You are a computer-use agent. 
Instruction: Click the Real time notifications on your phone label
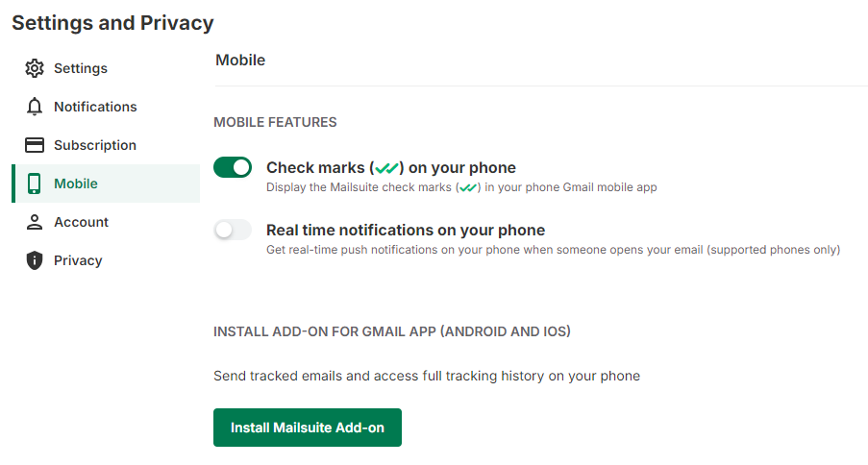(406, 231)
